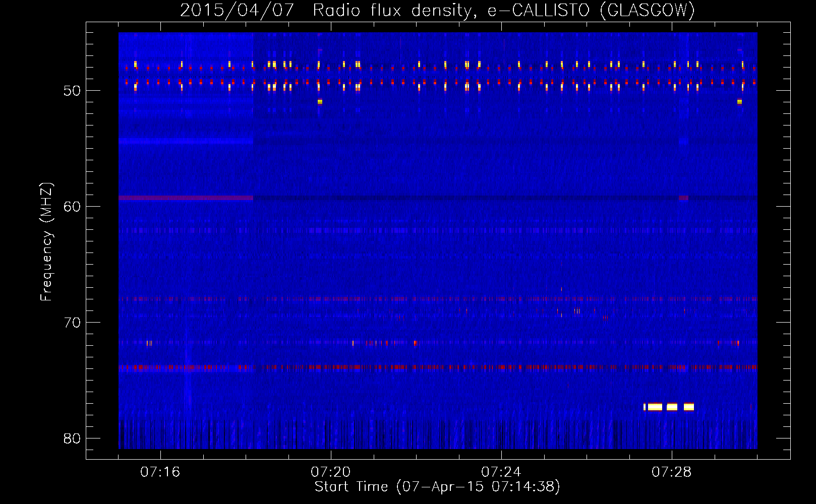Image resolution: width=816 pixels, height=504 pixels.
Task: Click the 60 frequency tick label
Action: pos(72,207)
